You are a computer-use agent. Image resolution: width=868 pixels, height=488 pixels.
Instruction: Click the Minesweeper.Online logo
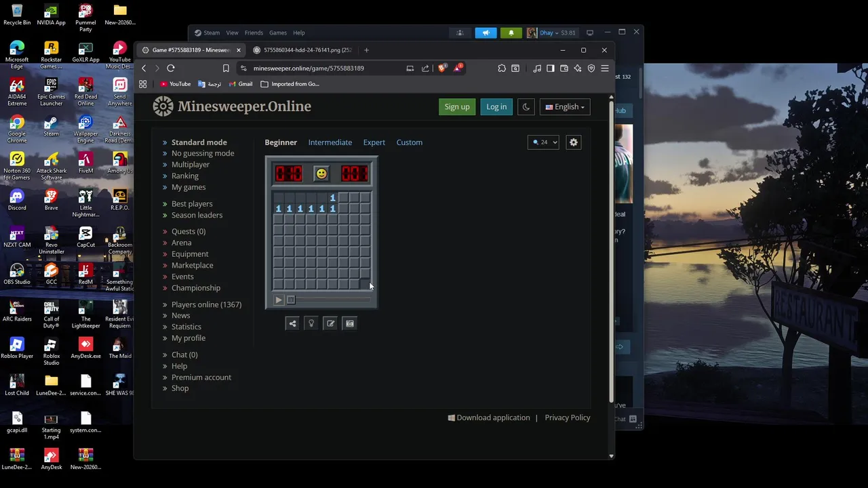tap(232, 106)
